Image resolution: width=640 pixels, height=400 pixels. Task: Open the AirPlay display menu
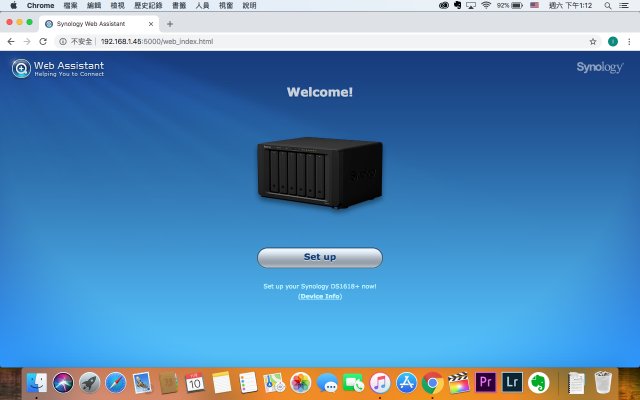471,5
